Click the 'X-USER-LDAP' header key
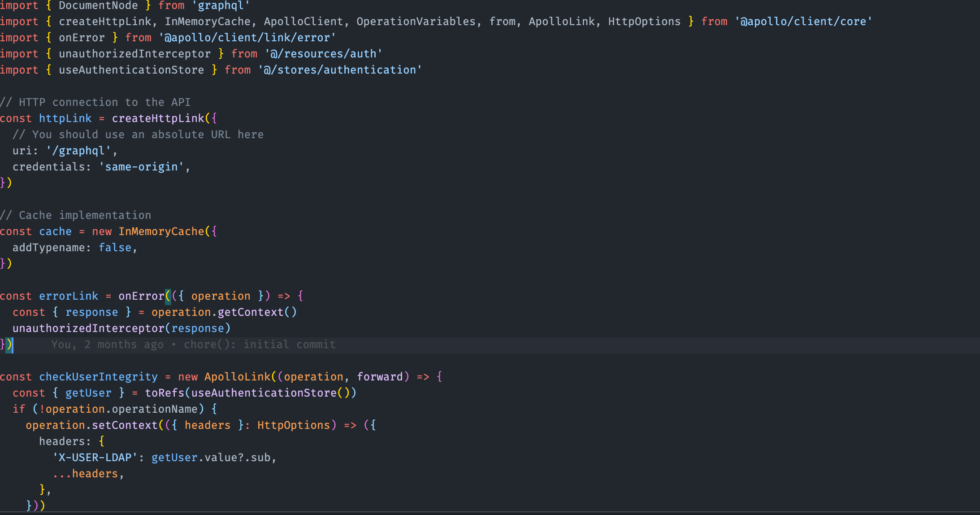Image resolution: width=980 pixels, height=515 pixels. (95, 458)
